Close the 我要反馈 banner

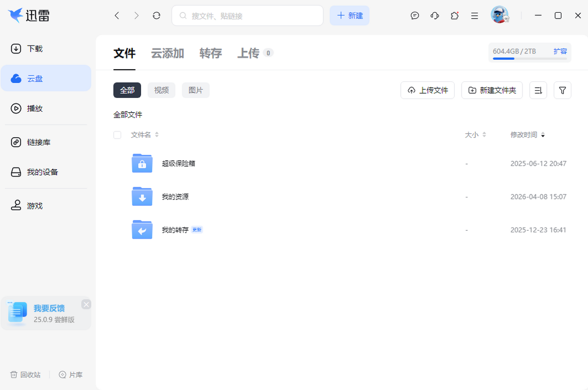coord(86,304)
